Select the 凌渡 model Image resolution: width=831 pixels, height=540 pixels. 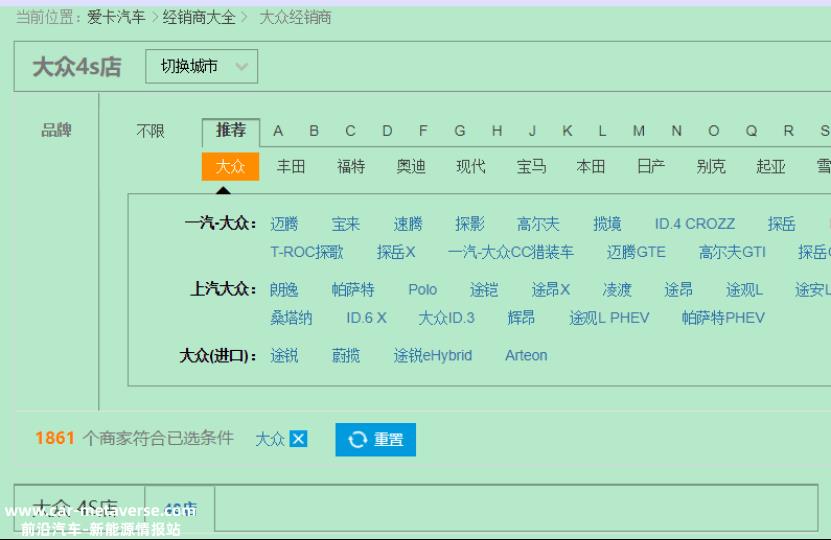(x=617, y=289)
